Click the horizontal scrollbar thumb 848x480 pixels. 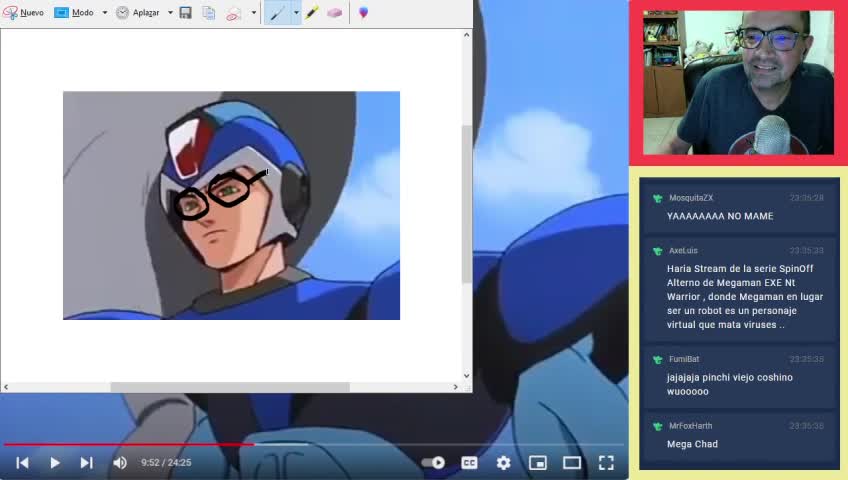click(230, 387)
